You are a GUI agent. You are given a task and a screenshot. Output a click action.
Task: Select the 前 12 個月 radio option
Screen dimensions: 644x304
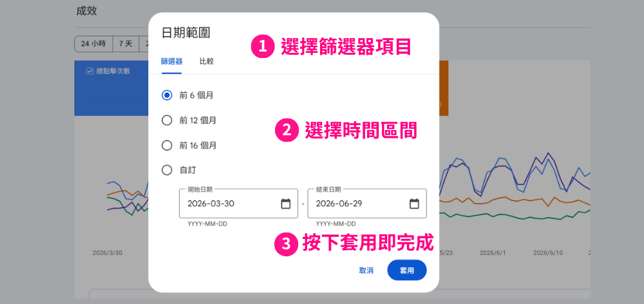167,120
